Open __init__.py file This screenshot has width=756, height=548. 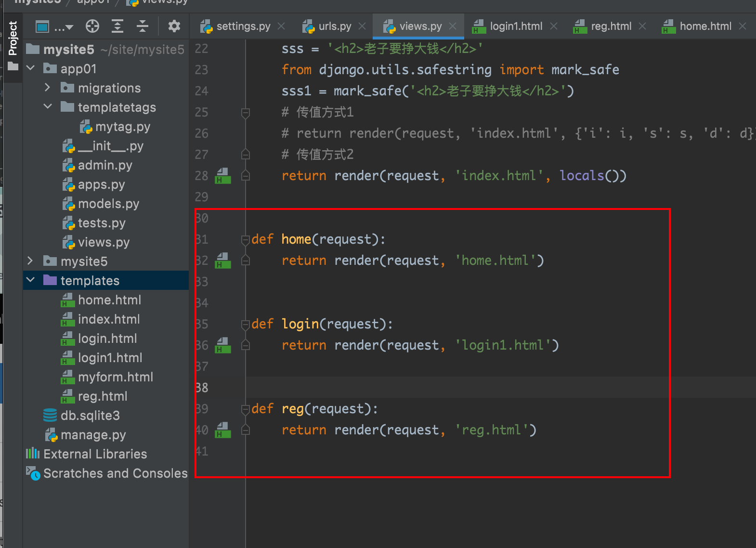point(103,146)
